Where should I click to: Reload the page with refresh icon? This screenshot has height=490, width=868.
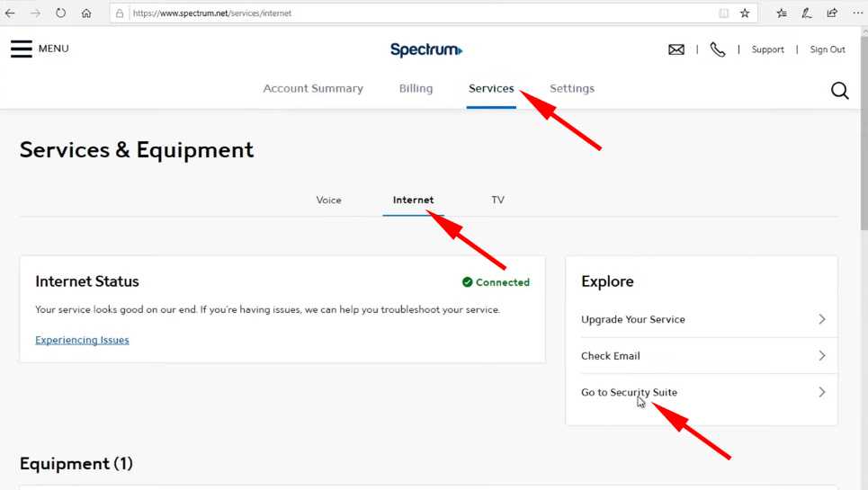61,13
